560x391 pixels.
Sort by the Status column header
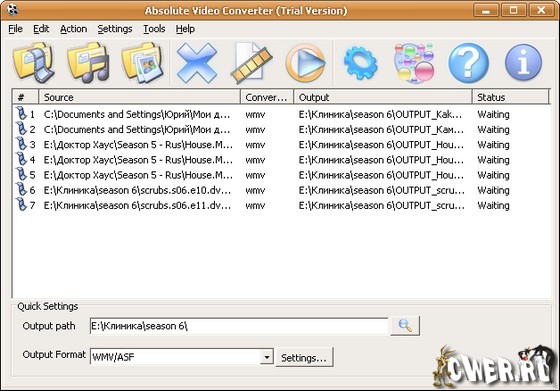point(510,97)
